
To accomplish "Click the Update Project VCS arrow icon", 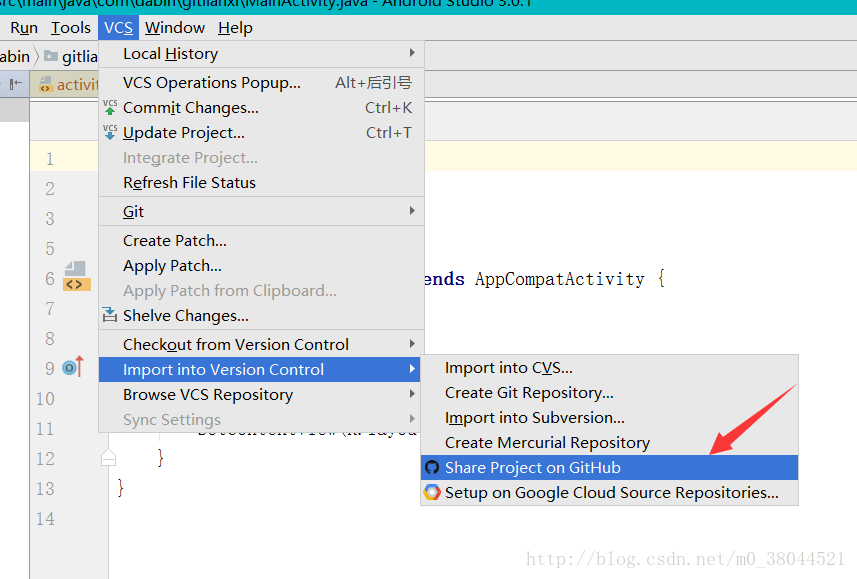I will [x=110, y=133].
